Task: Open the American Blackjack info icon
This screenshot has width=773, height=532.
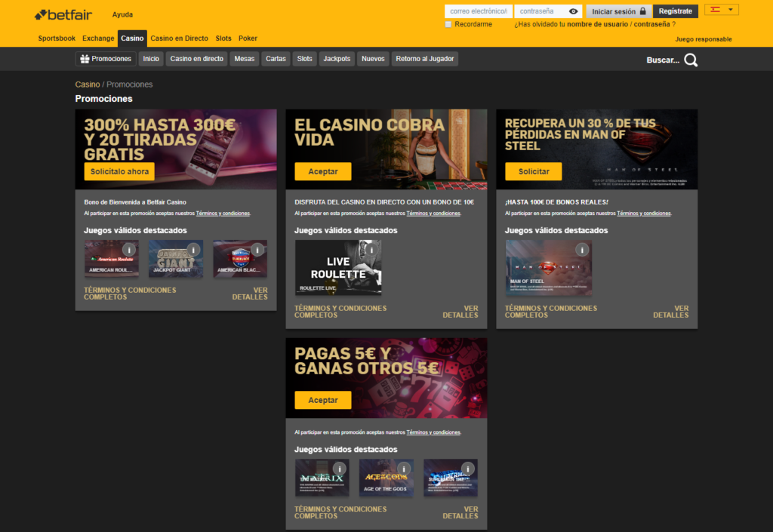Action: [x=257, y=248]
